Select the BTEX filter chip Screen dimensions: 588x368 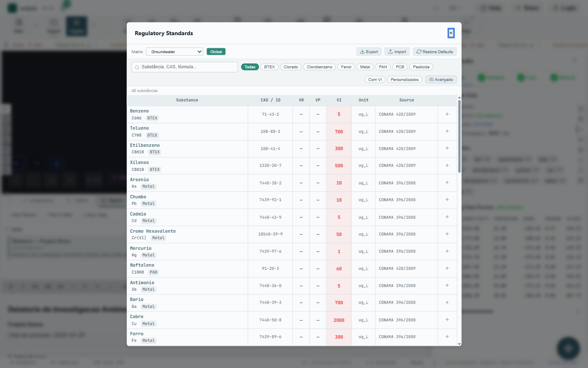[269, 67]
